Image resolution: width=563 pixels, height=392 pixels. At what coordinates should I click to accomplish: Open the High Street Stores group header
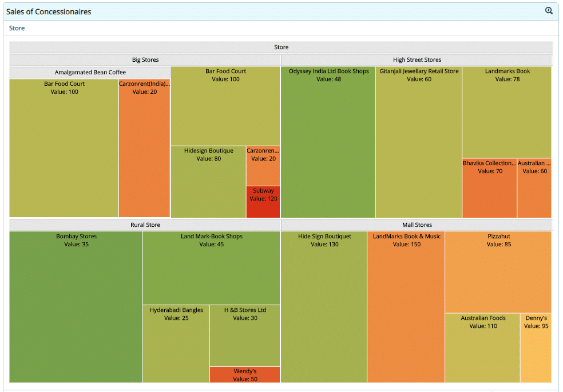417,60
